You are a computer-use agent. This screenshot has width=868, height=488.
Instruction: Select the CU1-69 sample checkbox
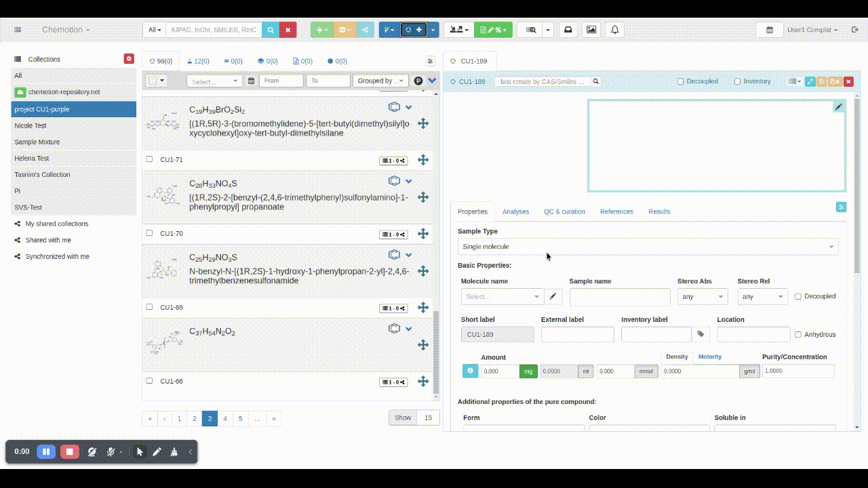click(x=150, y=307)
